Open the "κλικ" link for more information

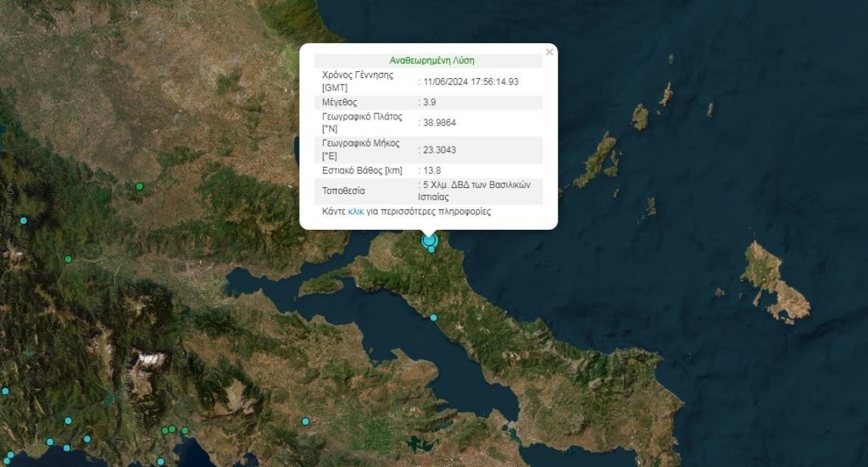click(356, 212)
